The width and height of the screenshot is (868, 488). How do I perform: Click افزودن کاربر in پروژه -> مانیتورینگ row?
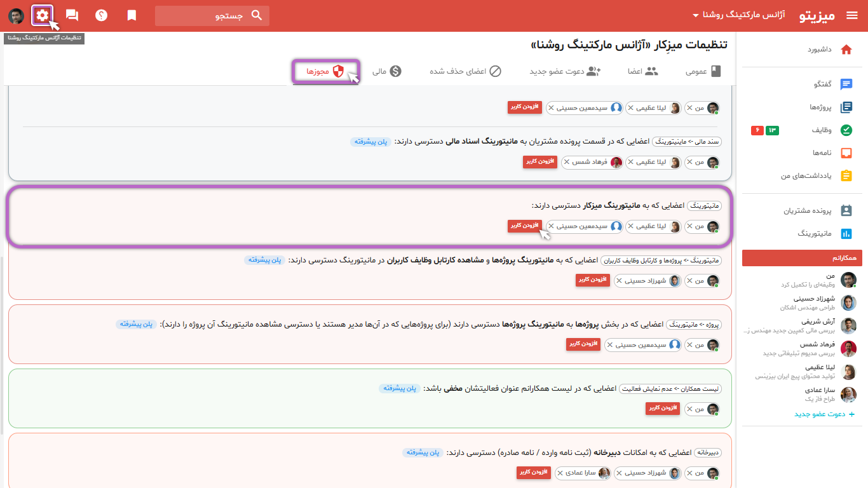[x=583, y=344]
